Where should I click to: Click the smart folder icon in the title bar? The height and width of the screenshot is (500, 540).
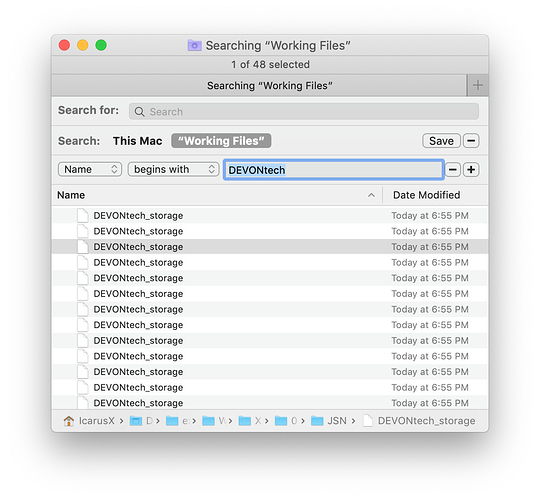click(194, 45)
